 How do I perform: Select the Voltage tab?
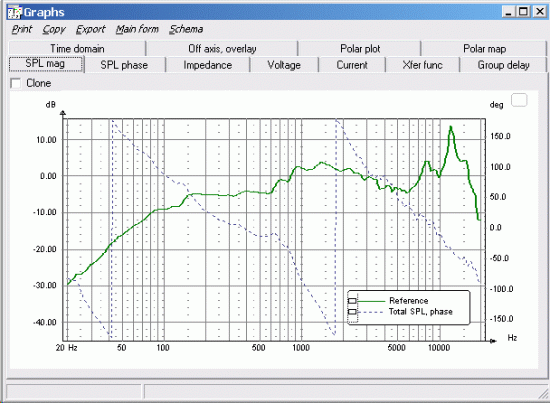click(284, 65)
